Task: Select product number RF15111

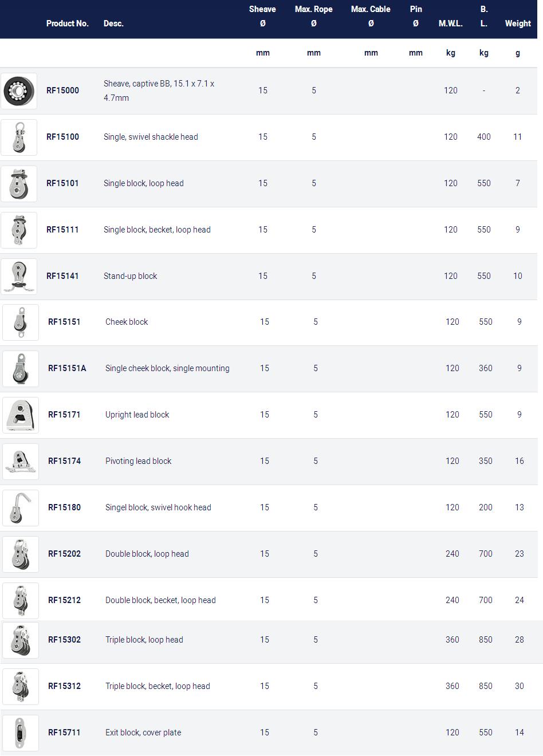Action: tap(62, 230)
